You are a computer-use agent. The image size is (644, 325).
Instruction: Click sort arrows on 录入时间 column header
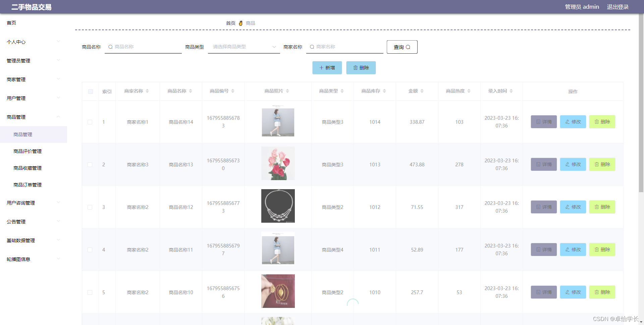[x=511, y=91]
